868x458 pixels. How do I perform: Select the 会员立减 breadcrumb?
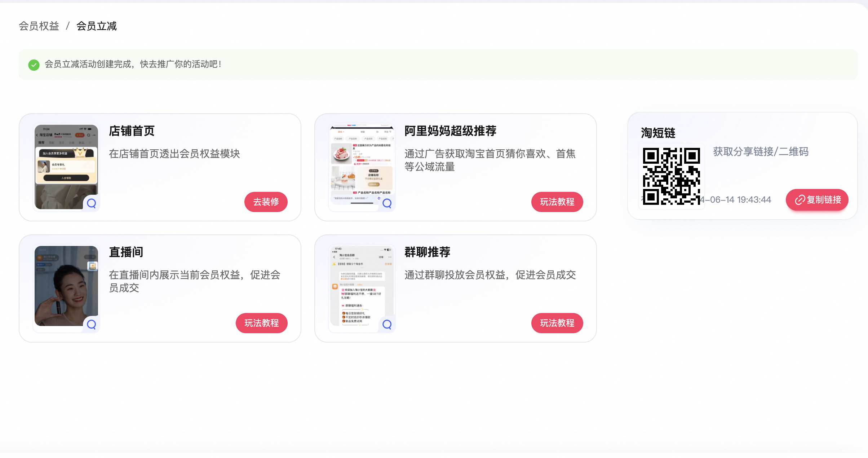(97, 26)
